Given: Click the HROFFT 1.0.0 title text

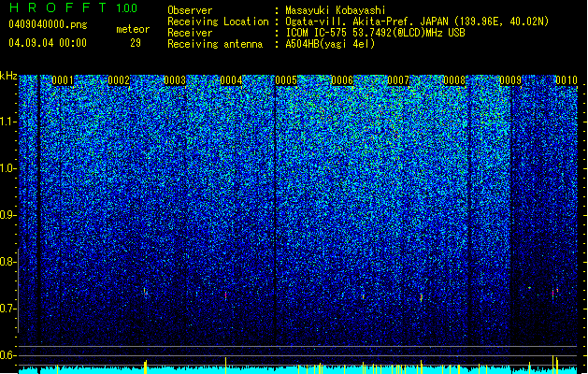Looking at the screenshot, I should coord(74,7).
